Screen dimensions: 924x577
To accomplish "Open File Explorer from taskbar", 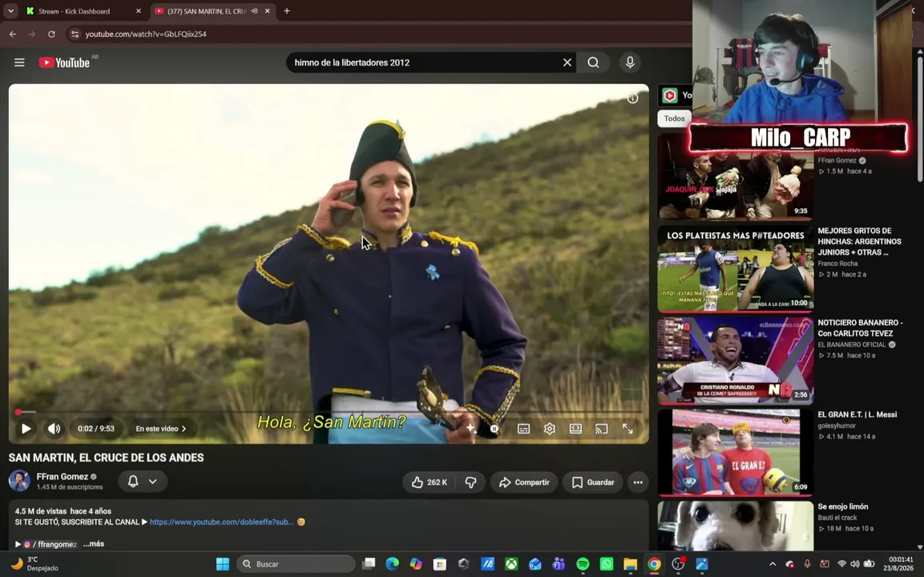I will tap(631, 564).
